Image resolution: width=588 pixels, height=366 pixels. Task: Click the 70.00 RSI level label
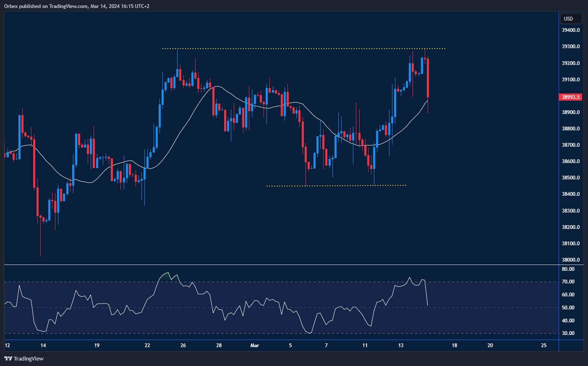pyautogui.click(x=568, y=282)
